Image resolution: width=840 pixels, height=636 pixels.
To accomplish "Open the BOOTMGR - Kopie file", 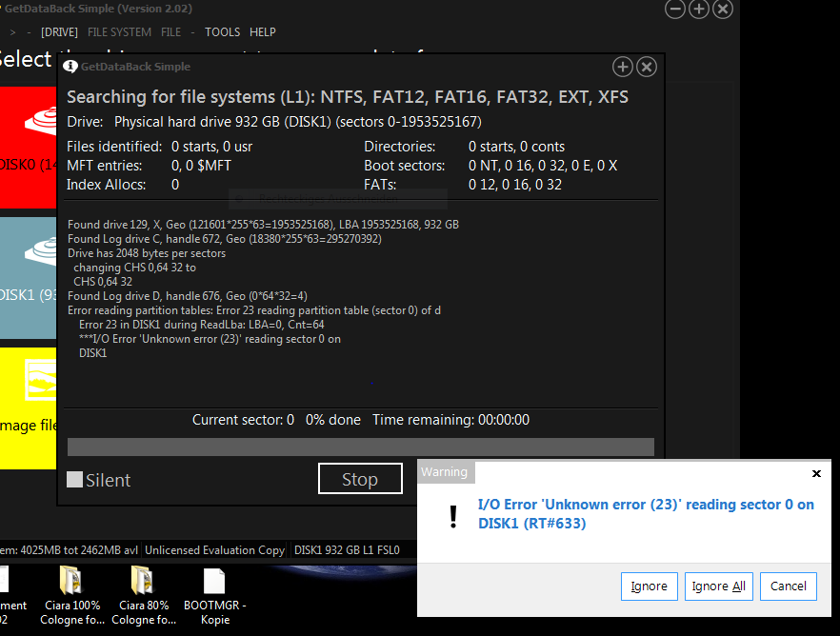I will pyautogui.click(x=215, y=595).
